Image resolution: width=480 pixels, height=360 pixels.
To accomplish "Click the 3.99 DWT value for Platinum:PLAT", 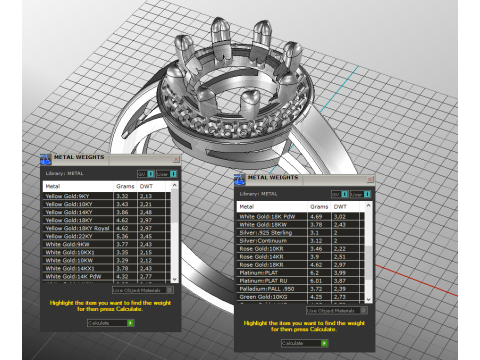I will pos(340,273).
